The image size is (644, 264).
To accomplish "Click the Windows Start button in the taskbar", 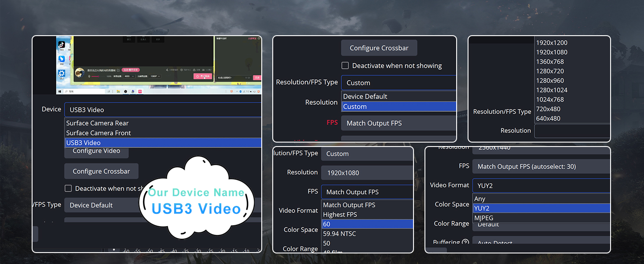I will [x=59, y=92].
